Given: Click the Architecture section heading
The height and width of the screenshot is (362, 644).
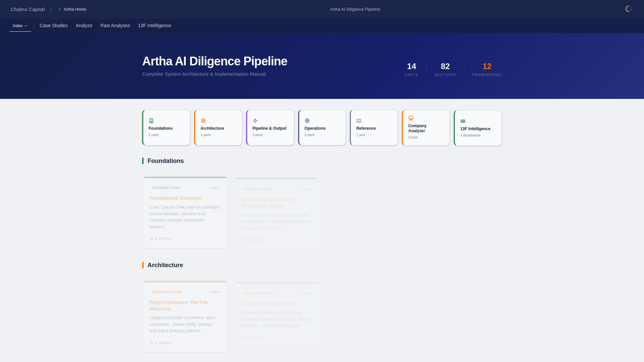Looking at the screenshot, I should pos(165,265).
